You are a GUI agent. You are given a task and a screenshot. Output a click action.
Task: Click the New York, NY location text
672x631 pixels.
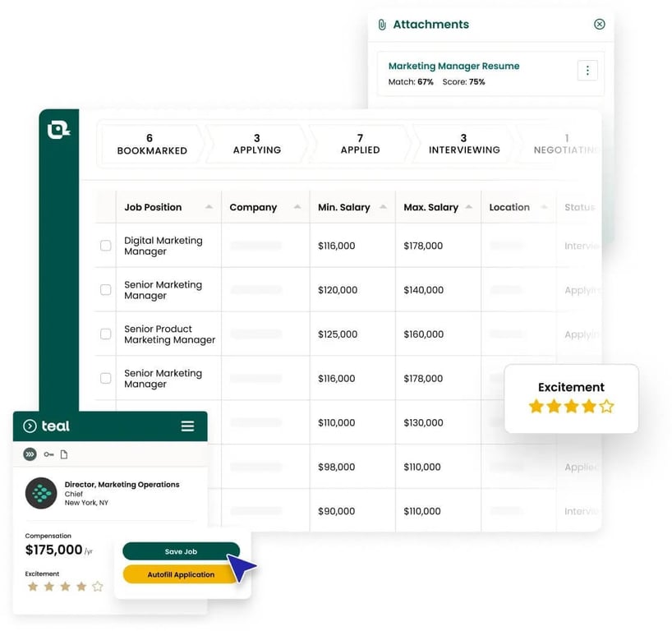(x=86, y=503)
